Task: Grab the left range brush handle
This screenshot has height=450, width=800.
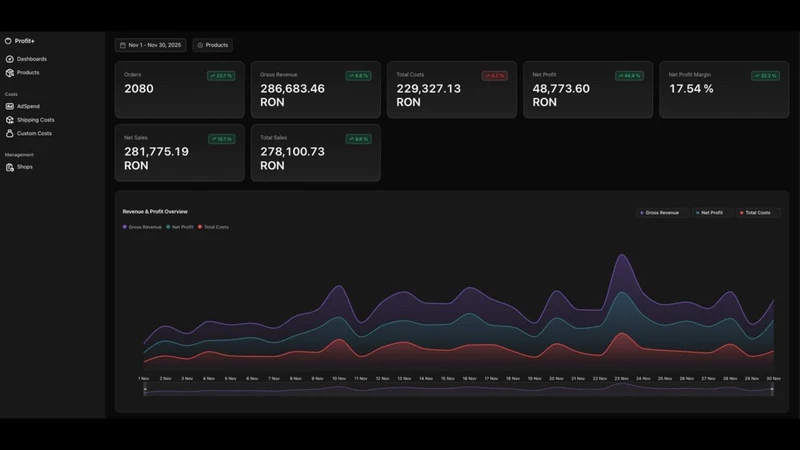Action: click(145, 390)
